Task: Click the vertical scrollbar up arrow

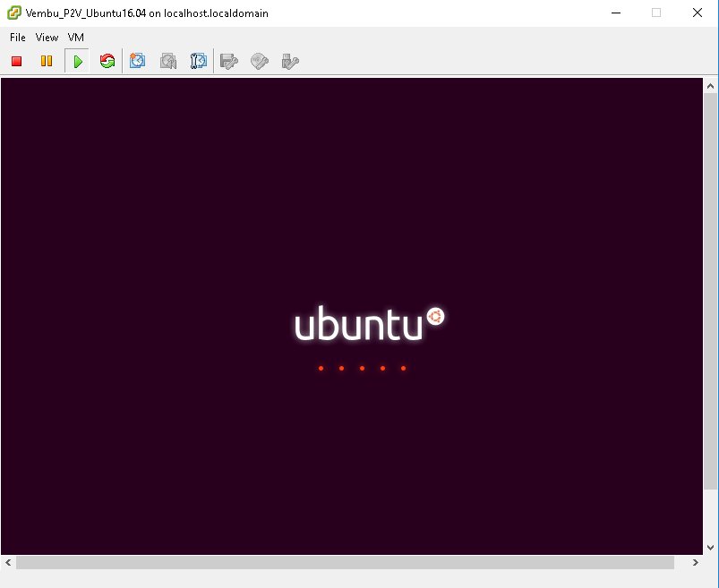Action: (710, 86)
